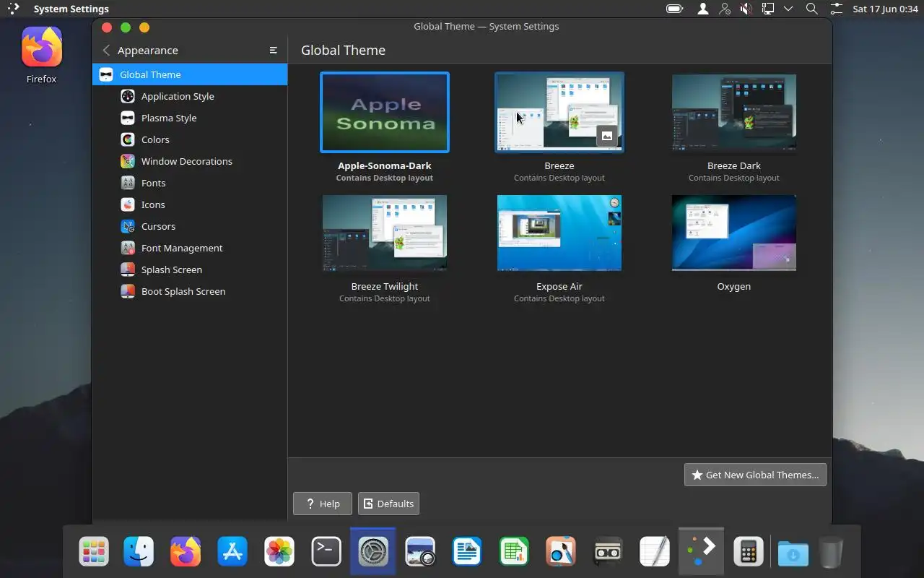Screen dimensions: 924x578
Task: Open the Photos app in the dock
Action: pos(279,552)
